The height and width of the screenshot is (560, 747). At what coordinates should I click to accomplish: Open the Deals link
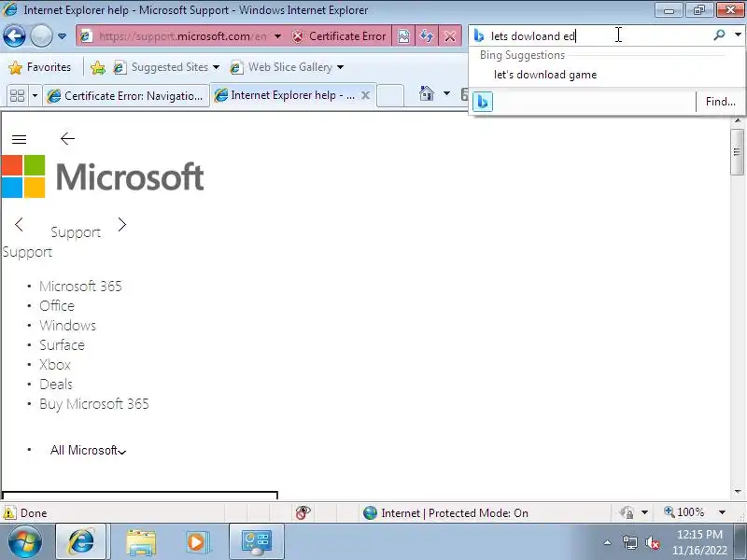(x=56, y=384)
